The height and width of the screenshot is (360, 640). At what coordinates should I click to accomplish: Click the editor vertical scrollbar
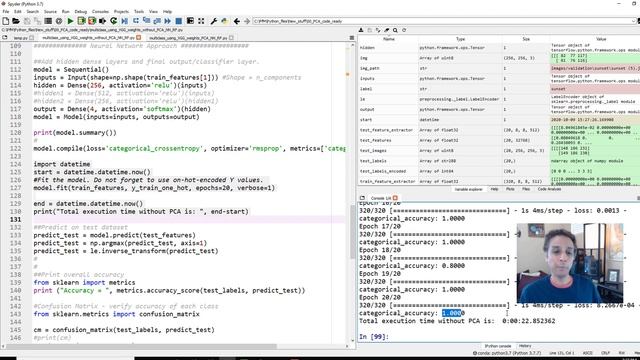pyautogui.click(x=353, y=231)
